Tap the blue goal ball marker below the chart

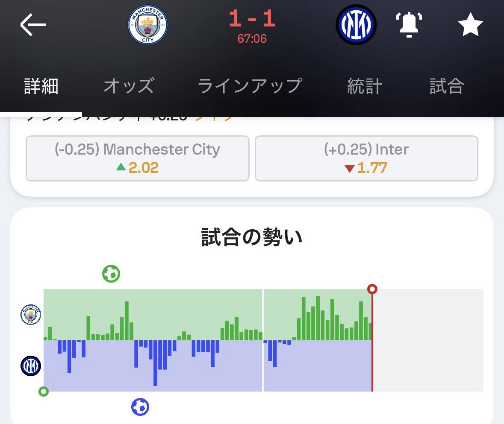point(140,407)
